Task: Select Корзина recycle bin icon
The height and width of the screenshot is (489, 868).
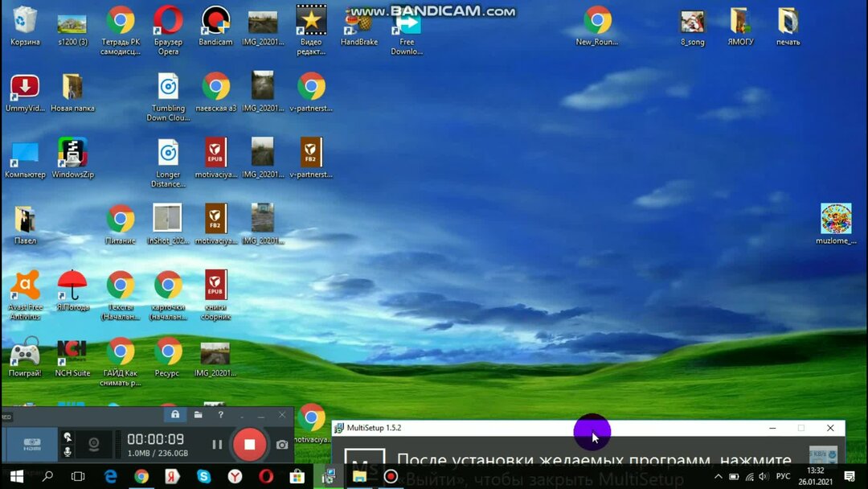Action: pos(25,26)
